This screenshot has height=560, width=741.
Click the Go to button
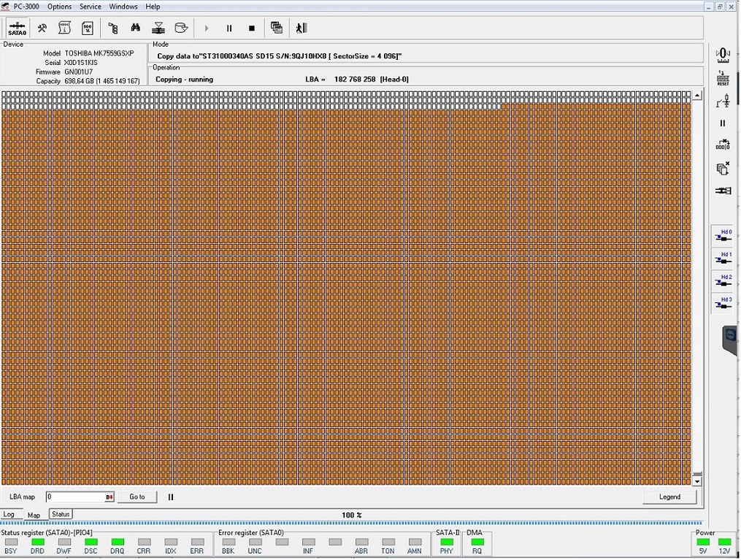[137, 497]
